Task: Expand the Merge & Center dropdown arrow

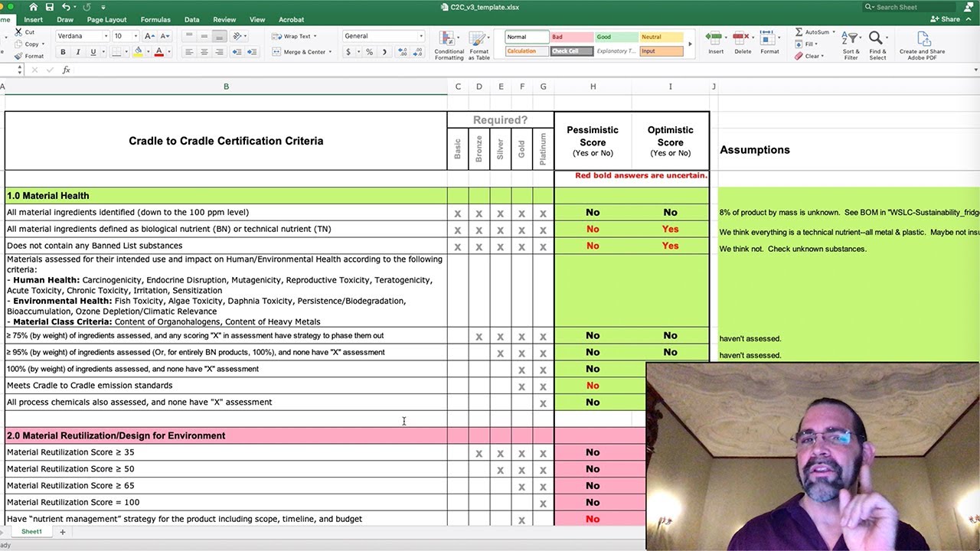Action: (330, 52)
